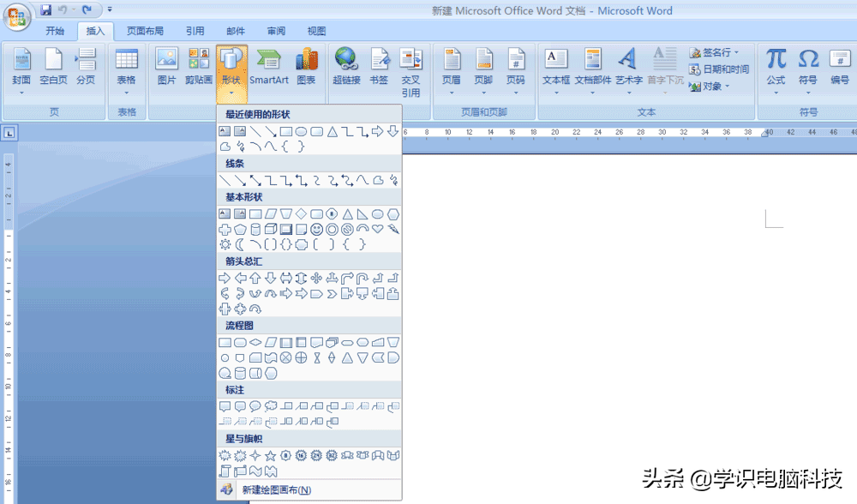
Task: Switch to the 开始 tab
Action: 55,31
